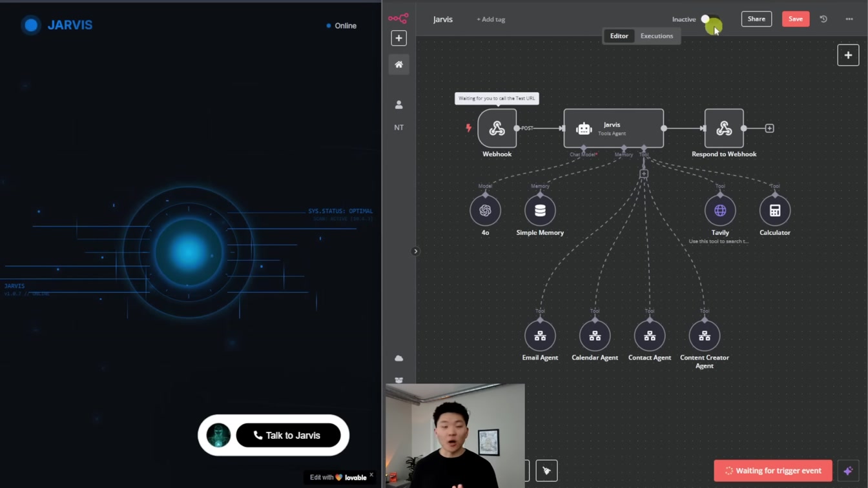Click Talk to Jarvis call button

click(288, 435)
